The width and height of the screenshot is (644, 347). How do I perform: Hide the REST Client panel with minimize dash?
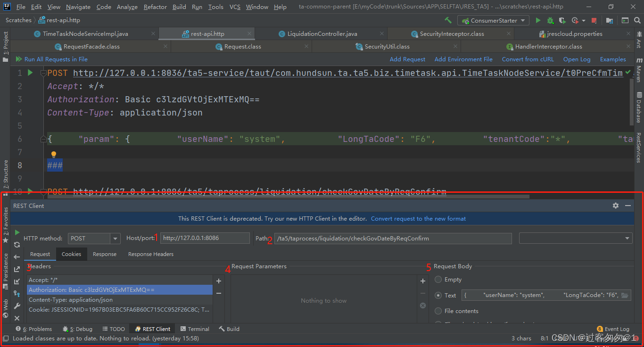628,206
